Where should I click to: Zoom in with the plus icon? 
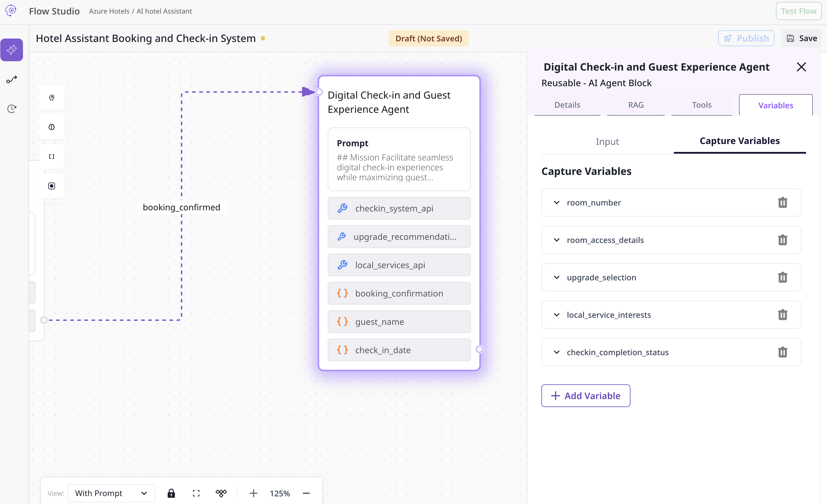253,493
